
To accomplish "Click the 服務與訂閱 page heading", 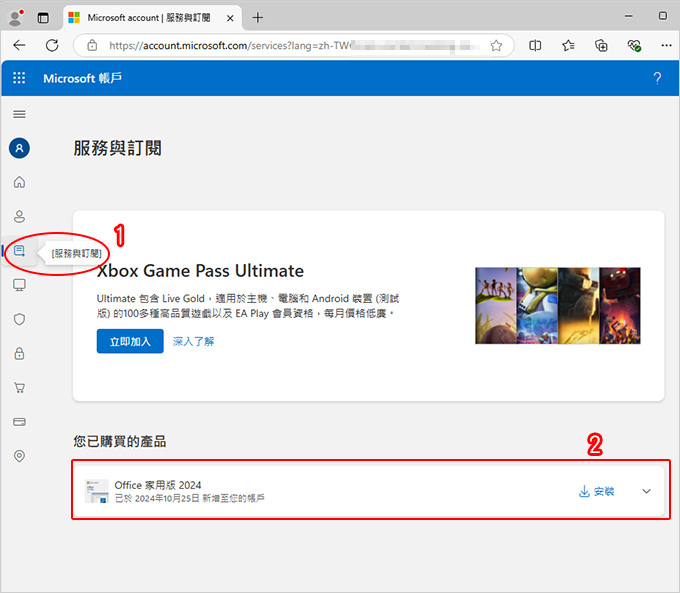I will (x=118, y=148).
